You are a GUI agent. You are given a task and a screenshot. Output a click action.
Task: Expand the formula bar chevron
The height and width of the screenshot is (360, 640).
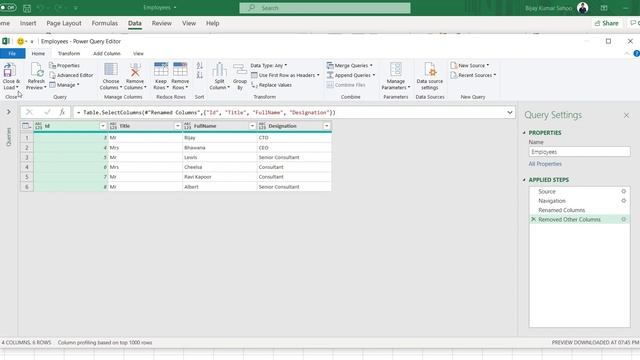point(510,112)
